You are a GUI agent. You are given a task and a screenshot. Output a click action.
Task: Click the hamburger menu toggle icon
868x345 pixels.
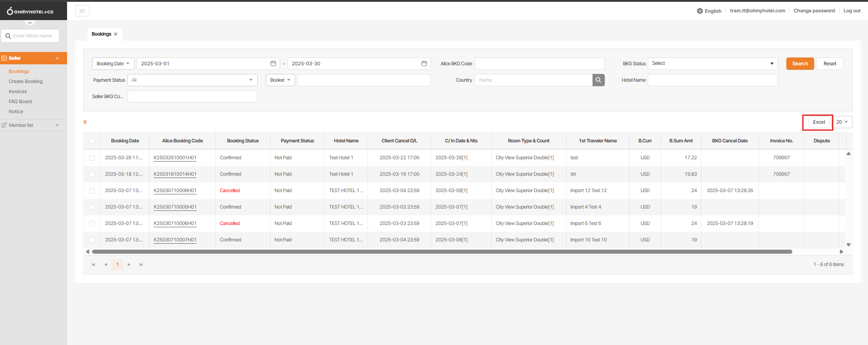pyautogui.click(x=82, y=11)
